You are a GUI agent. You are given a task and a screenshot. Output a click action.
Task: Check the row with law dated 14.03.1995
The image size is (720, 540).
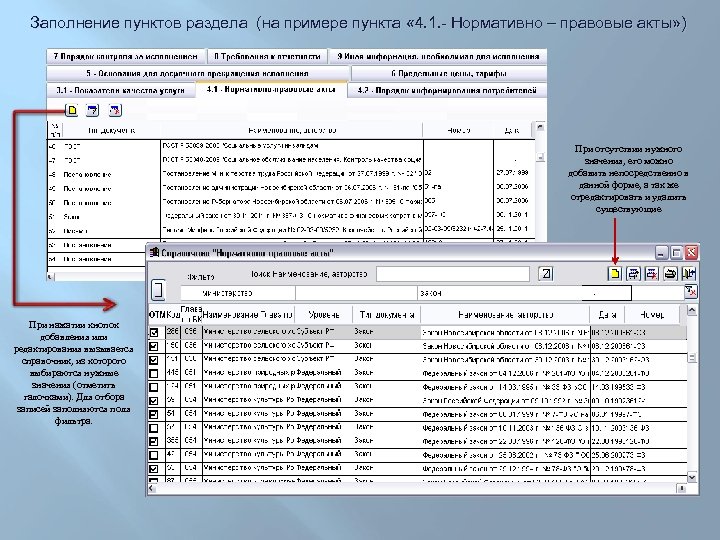point(154,387)
